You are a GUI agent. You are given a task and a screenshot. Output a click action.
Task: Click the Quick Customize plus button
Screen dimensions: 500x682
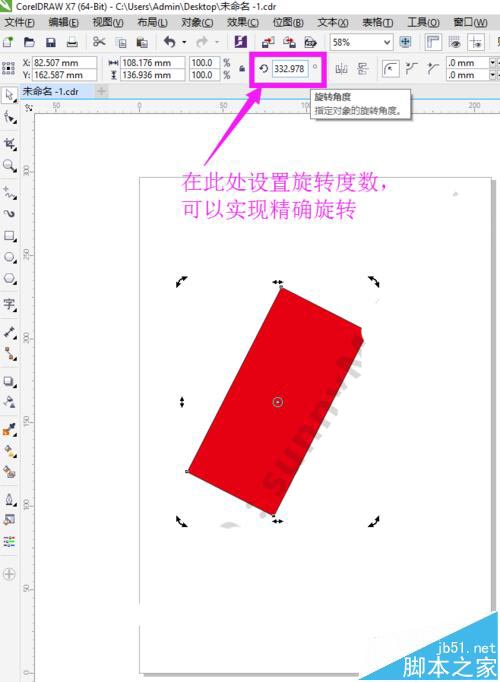click(x=9, y=574)
